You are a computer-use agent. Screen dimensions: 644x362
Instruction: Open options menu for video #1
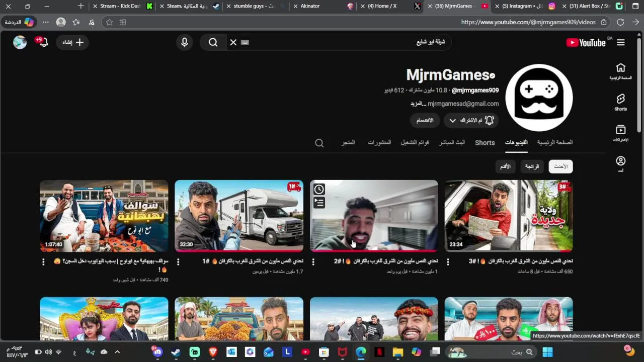tap(178, 262)
